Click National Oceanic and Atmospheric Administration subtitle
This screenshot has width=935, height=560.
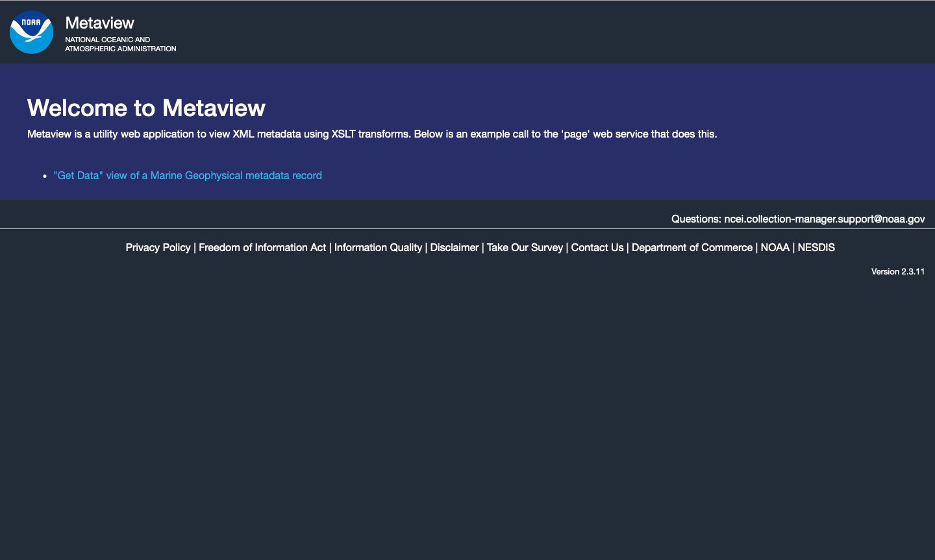(x=121, y=44)
